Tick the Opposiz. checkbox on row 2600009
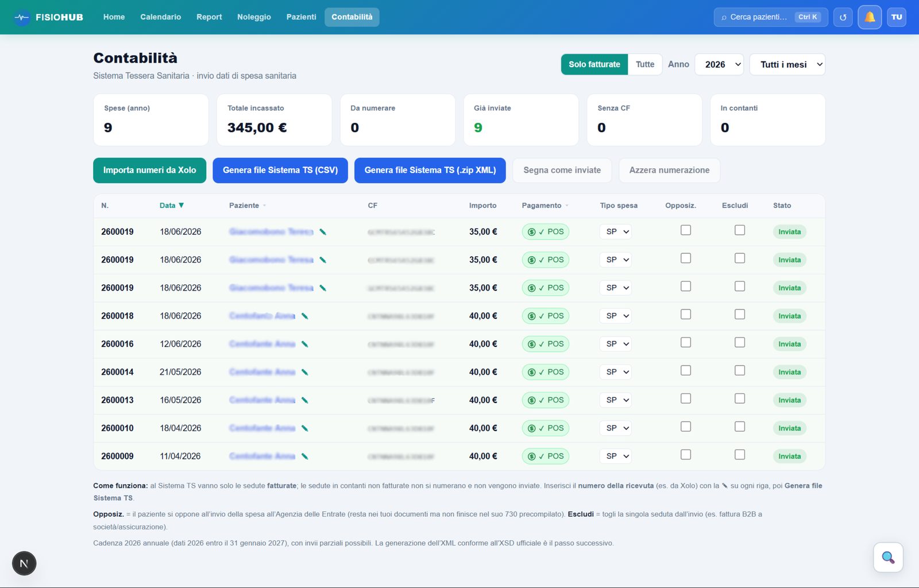The width and height of the screenshot is (919, 588). click(x=686, y=455)
